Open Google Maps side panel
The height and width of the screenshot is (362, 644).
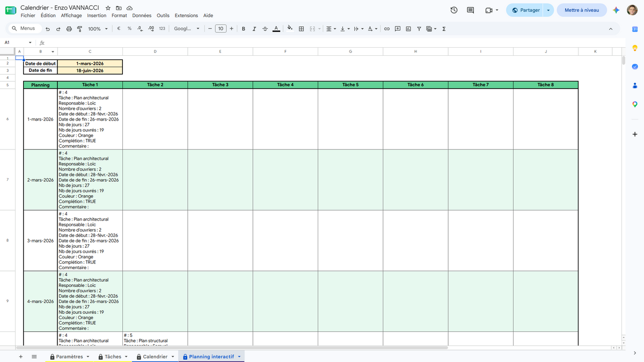(634, 105)
